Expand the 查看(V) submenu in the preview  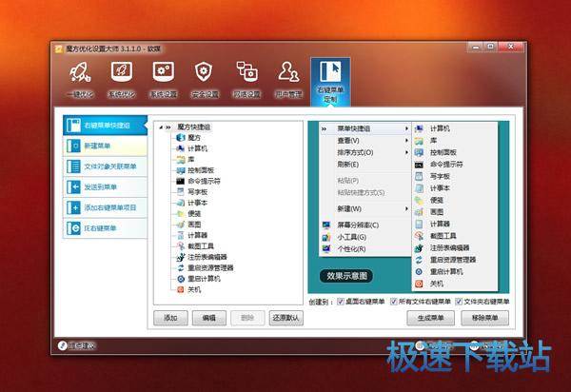[x=364, y=141]
